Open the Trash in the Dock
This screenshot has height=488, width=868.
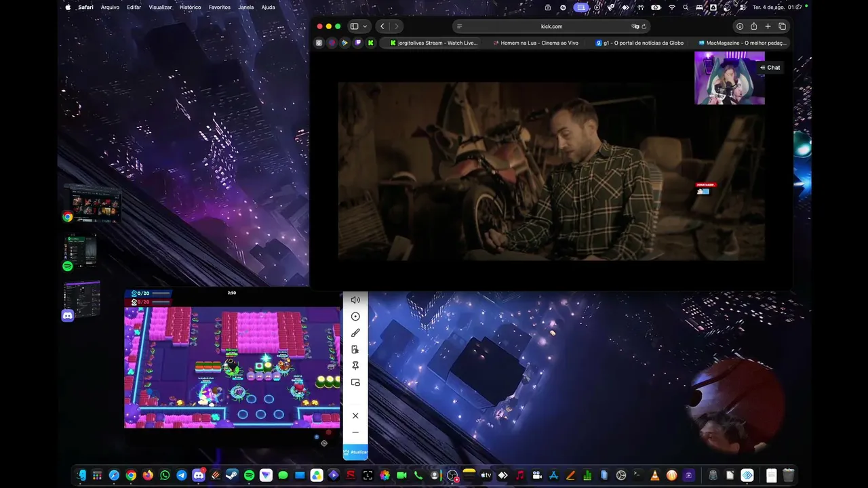tap(788, 475)
